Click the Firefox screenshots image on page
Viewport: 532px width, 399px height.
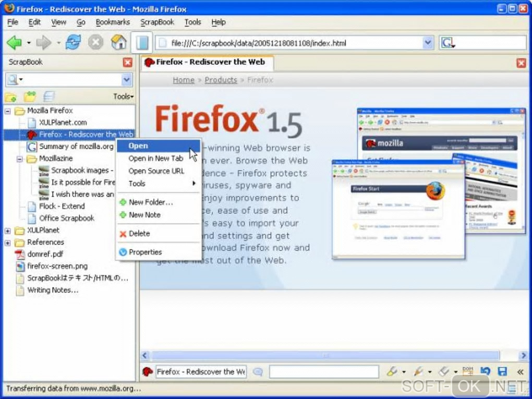tap(429, 184)
